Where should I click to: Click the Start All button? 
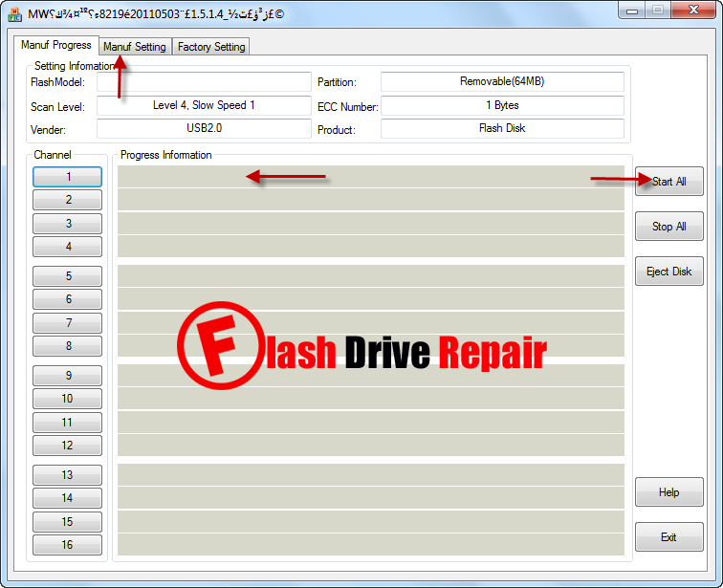[669, 181]
